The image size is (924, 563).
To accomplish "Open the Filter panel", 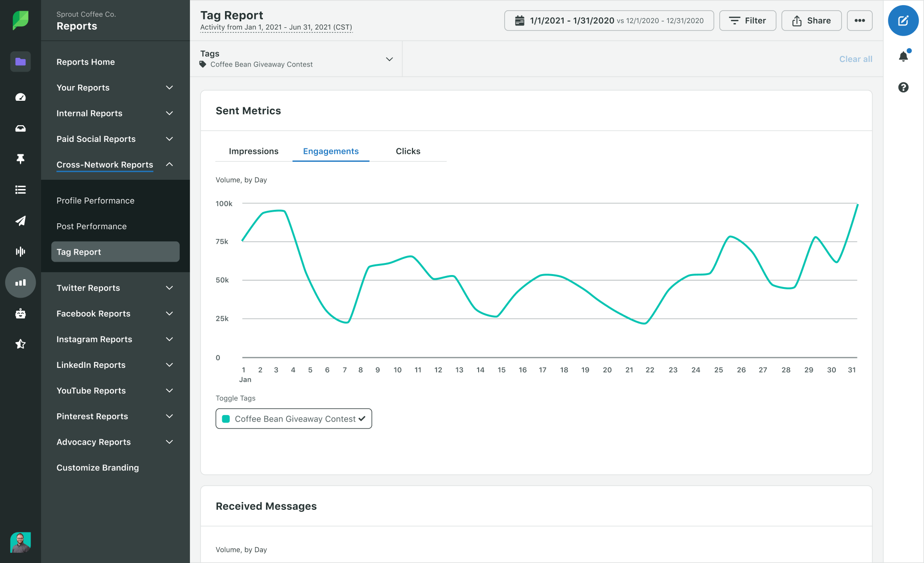I will [x=748, y=20].
